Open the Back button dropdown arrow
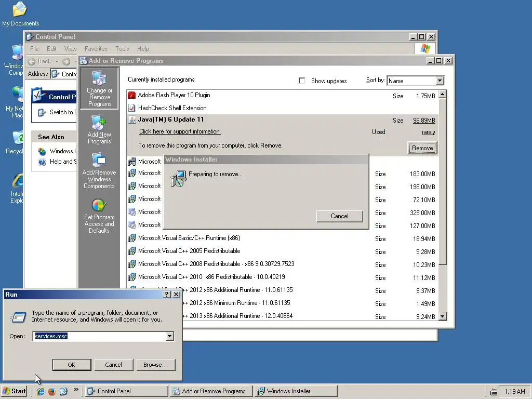This screenshot has height=399, width=532. pyautogui.click(x=57, y=61)
